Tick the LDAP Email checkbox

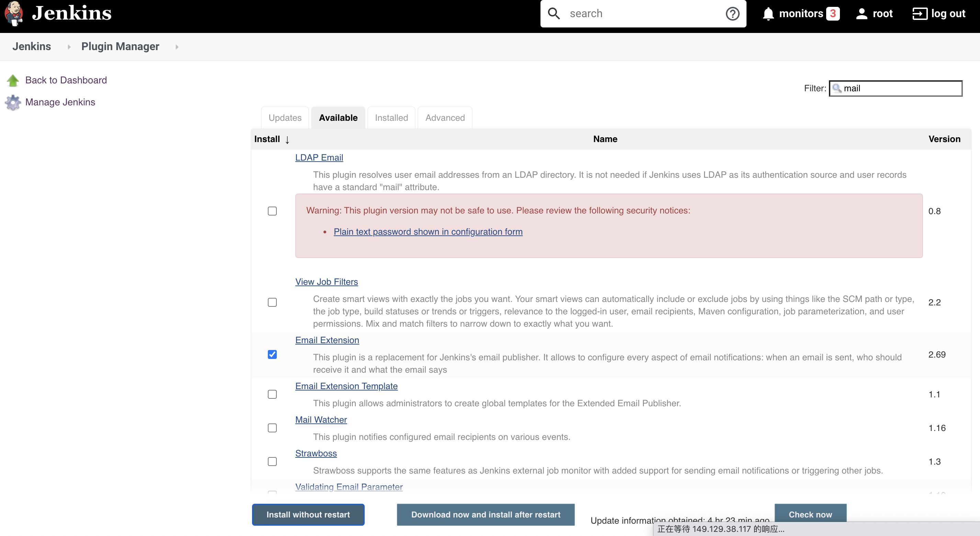(272, 211)
